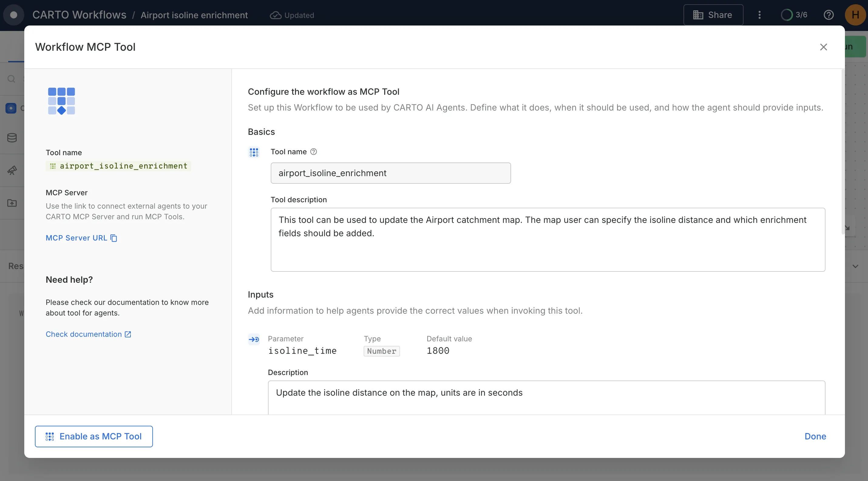Open the three-dot more options menu
This screenshot has height=481, width=868.
pyautogui.click(x=759, y=15)
